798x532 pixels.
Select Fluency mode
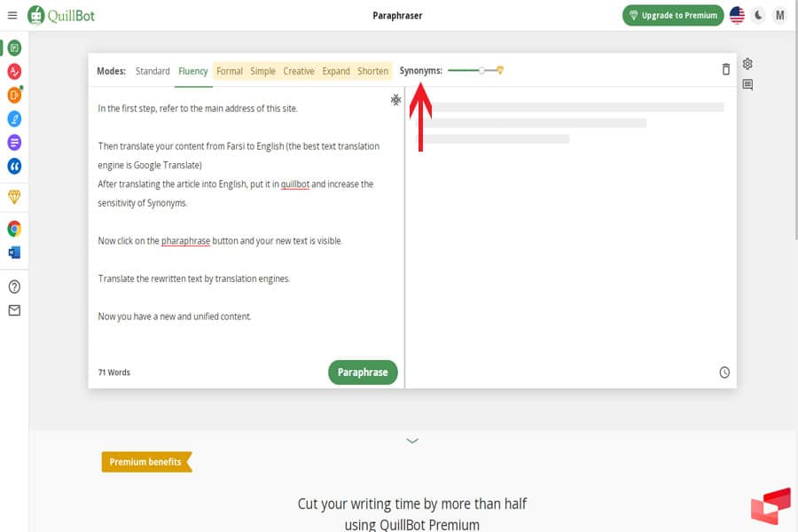(193, 71)
